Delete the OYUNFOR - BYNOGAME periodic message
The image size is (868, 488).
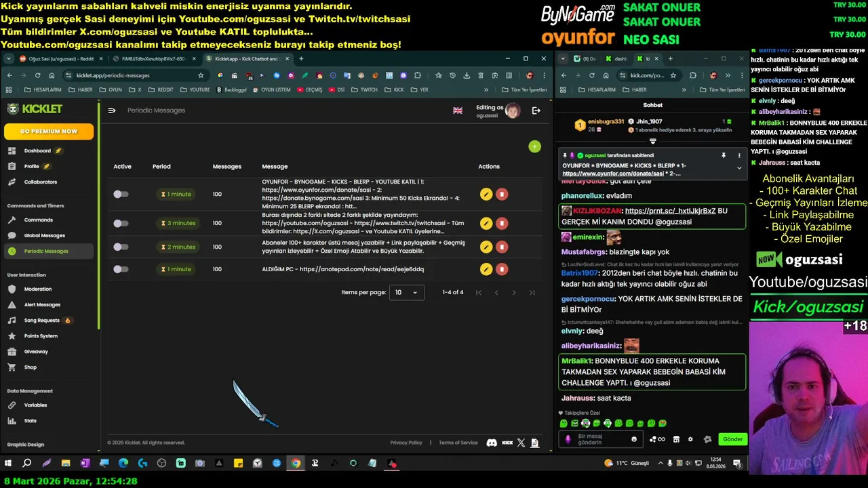[x=502, y=194]
